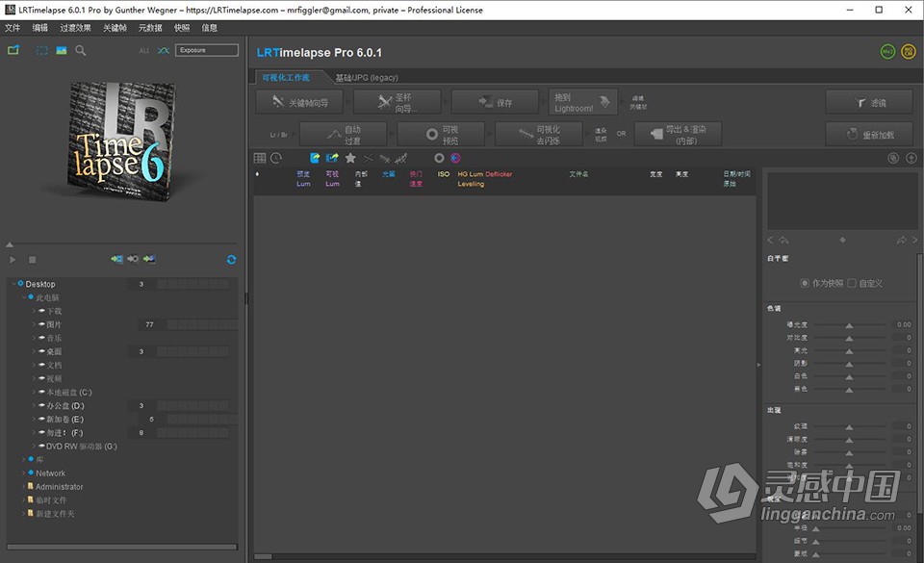Click the 拖到 Lightroom! button
924x563 pixels.
[x=583, y=102]
